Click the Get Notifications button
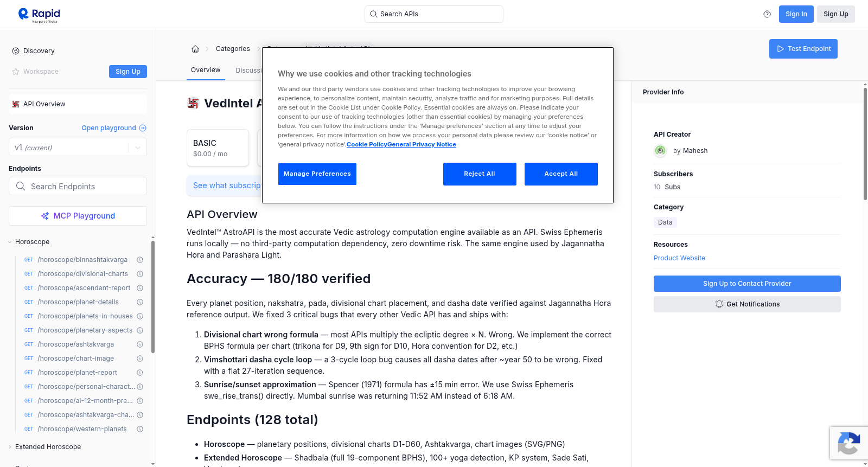 click(747, 304)
